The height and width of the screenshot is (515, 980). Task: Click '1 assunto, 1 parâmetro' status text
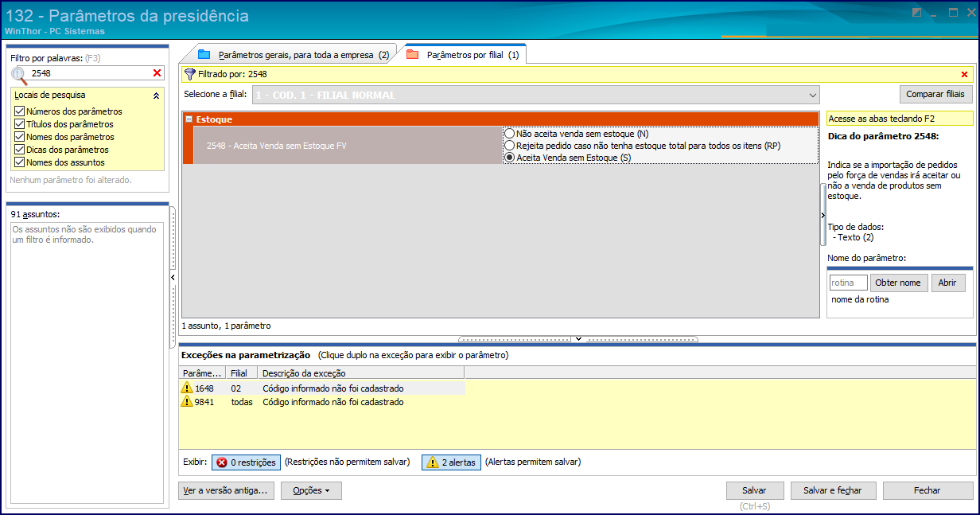pos(227,326)
